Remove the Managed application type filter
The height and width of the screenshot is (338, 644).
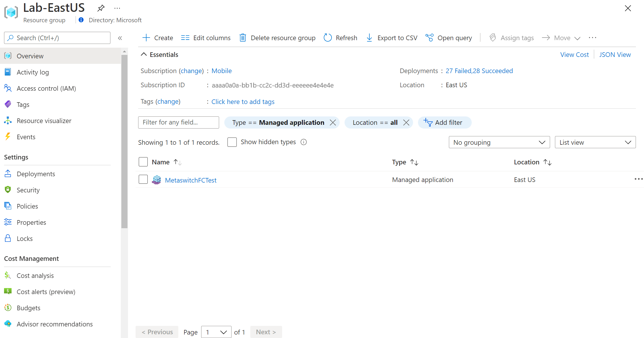pyautogui.click(x=333, y=122)
